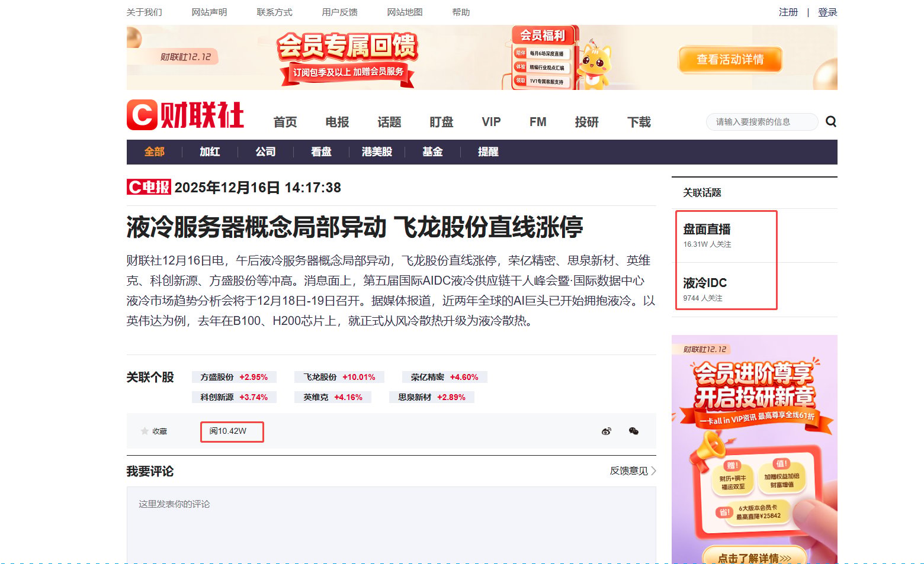924x564 pixels.
Task: Click 查看活动详情 banner button
Action: tap(730, 60)
